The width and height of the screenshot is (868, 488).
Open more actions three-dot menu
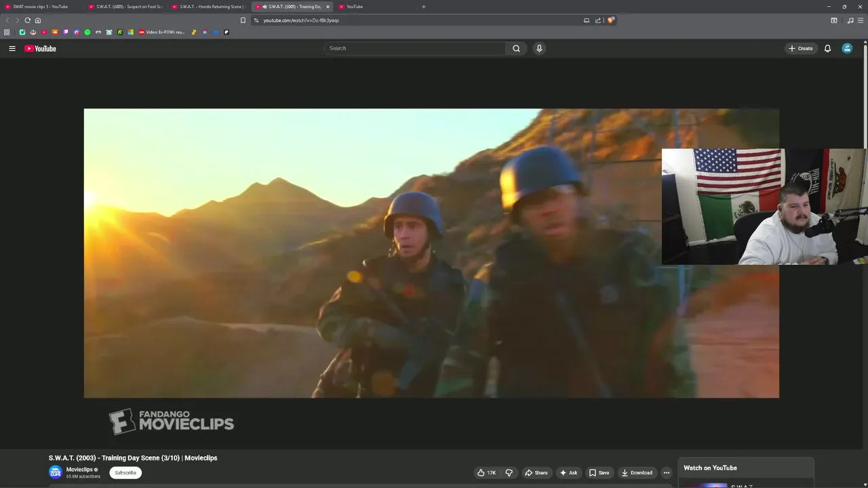tap(666, 472)
